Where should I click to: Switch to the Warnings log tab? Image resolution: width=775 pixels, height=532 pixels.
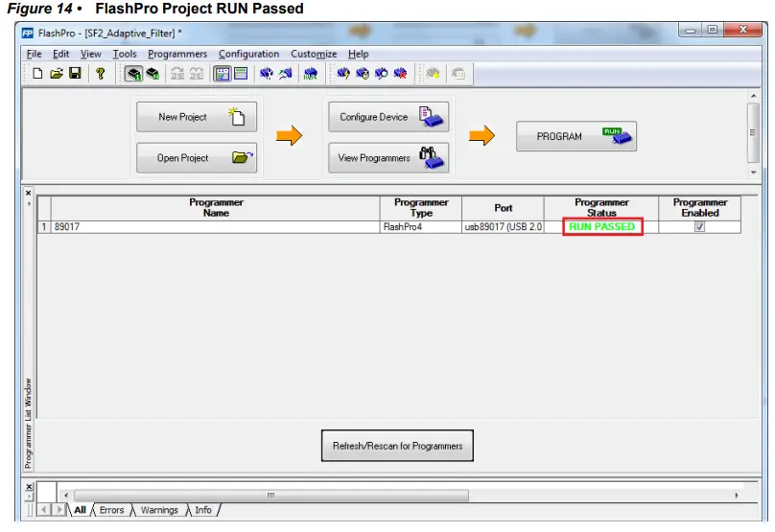159,510
